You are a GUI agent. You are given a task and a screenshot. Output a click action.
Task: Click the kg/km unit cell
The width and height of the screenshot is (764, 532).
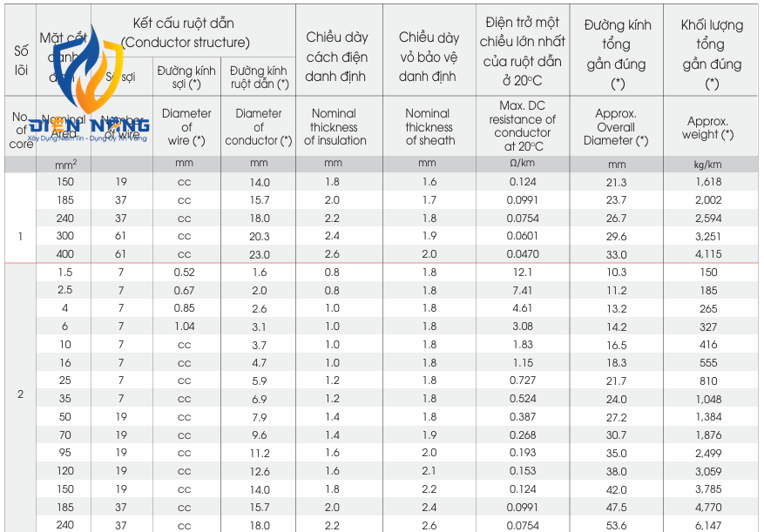pyautogui.click(x=707, y=165)
